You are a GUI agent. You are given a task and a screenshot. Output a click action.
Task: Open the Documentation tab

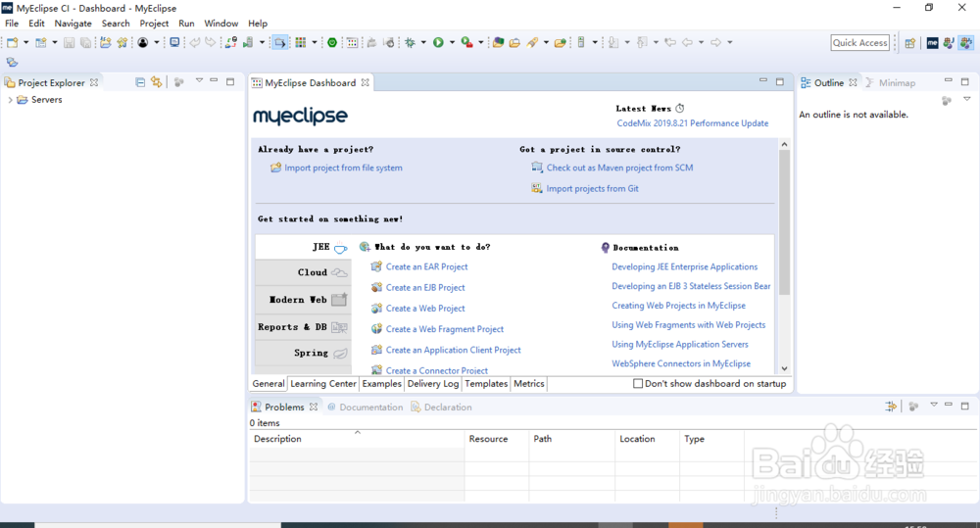[365, 407]
